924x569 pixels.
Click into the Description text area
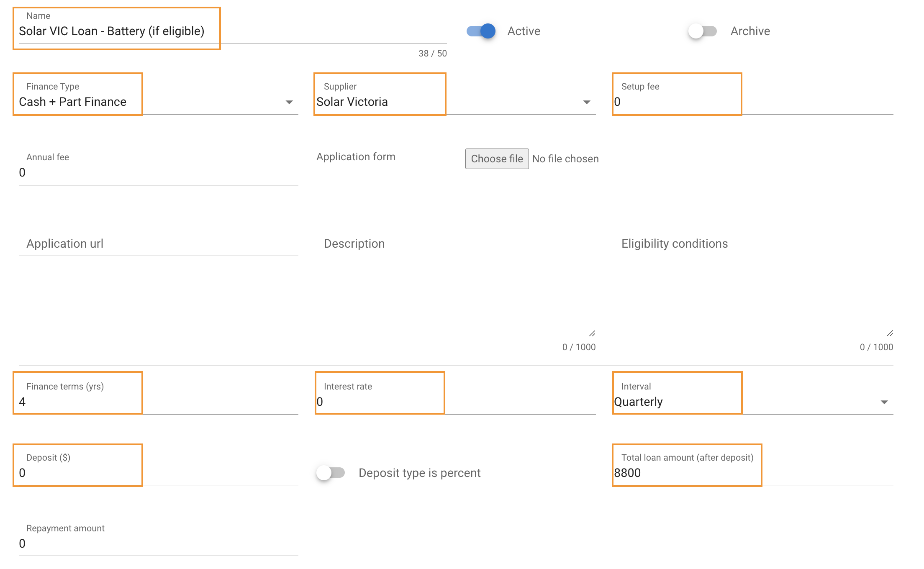click(x=456, y=286)
